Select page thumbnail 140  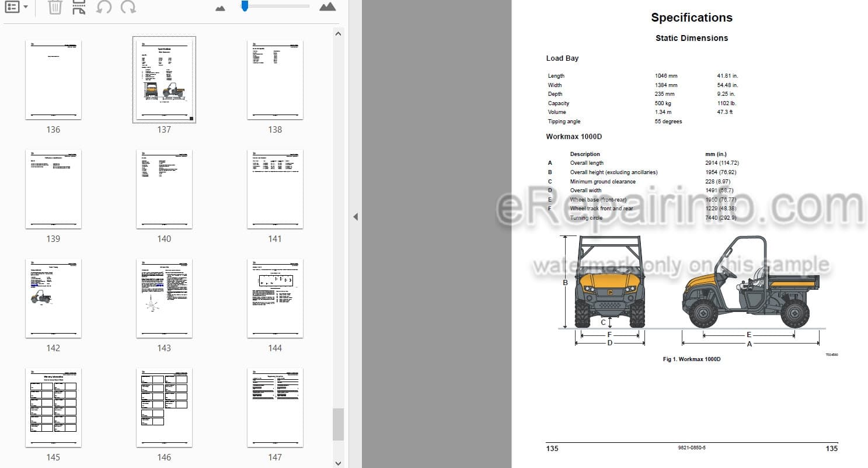click(164, 189)
